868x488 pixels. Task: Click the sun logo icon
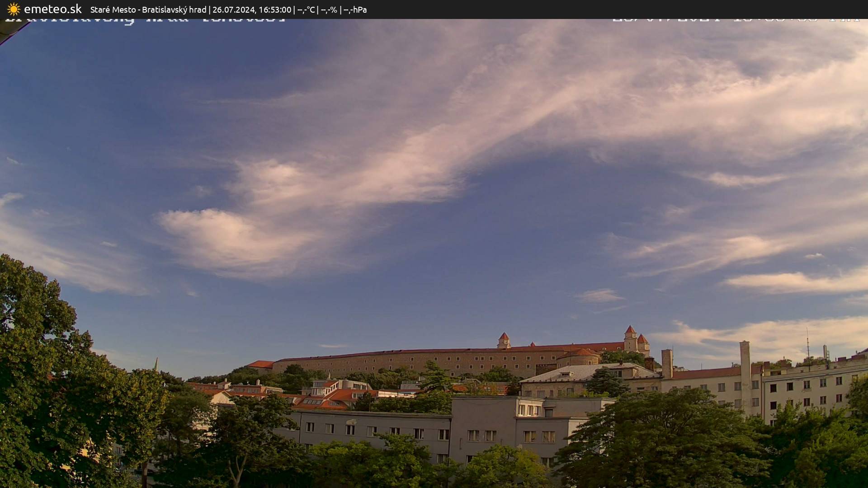point(14,9)
